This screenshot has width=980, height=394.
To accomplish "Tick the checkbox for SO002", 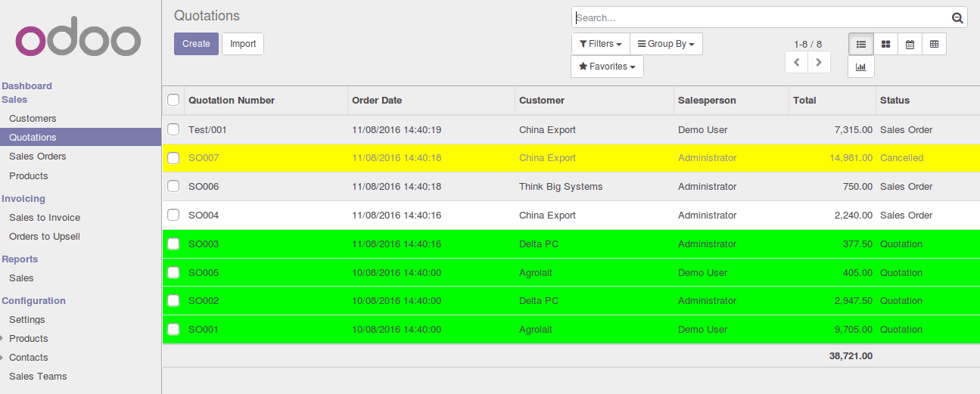I will click(x=173, y=300).
